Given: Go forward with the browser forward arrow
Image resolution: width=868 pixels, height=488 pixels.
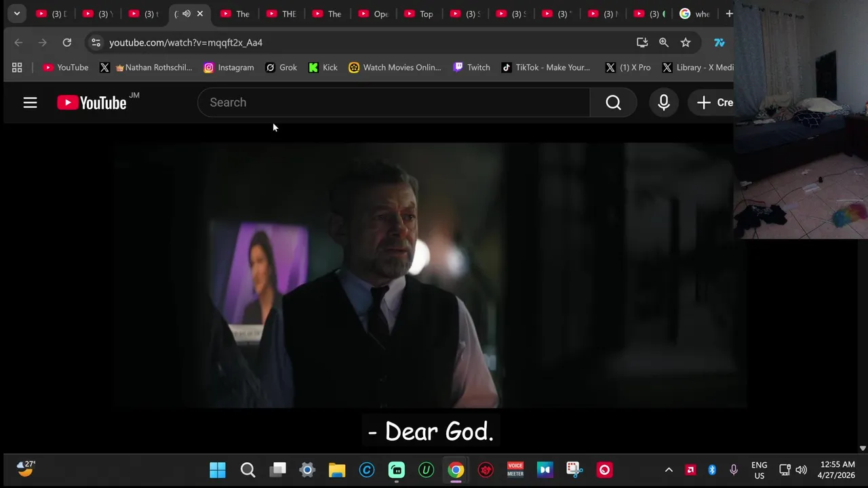Looking at the screenshot, I should tap(43, 43).
